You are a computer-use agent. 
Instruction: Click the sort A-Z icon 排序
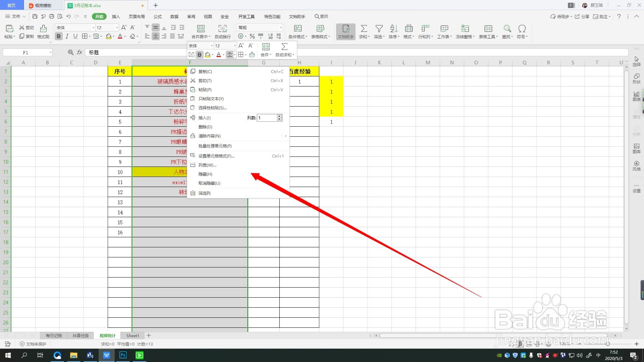pyautogui.click(x=394, y=28)
